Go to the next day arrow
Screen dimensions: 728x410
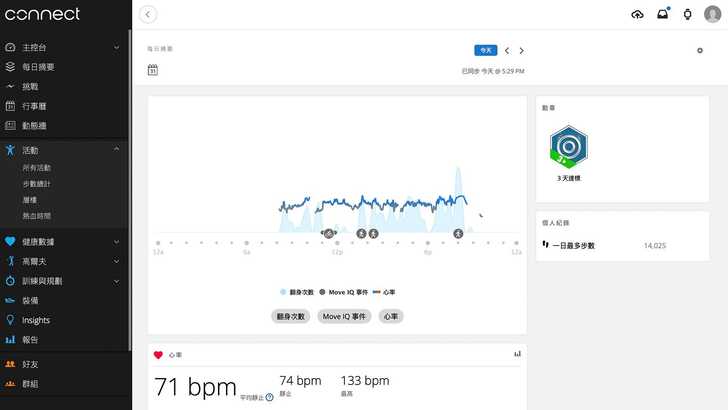[521, 50]
